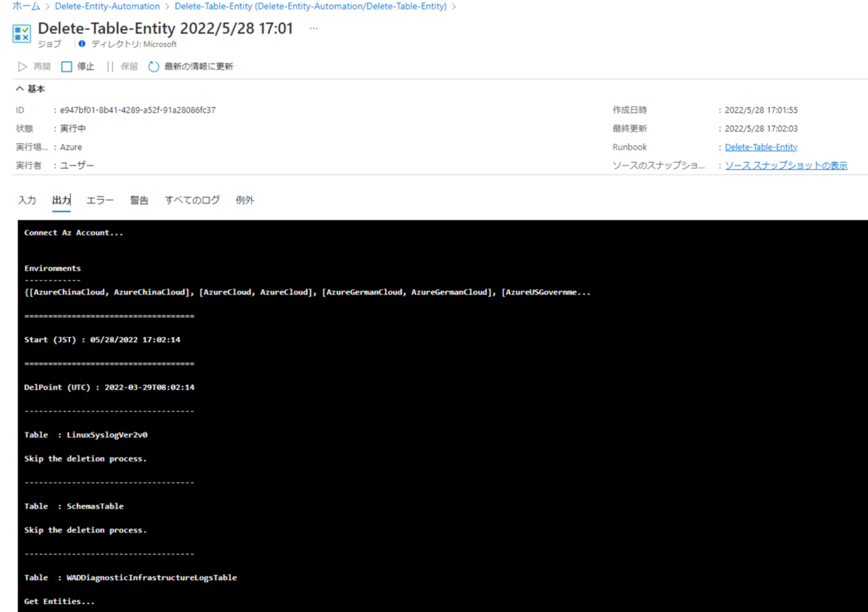868x612 pixels.
Task: Switch to the 例外 tab
Action: point(245,200)
